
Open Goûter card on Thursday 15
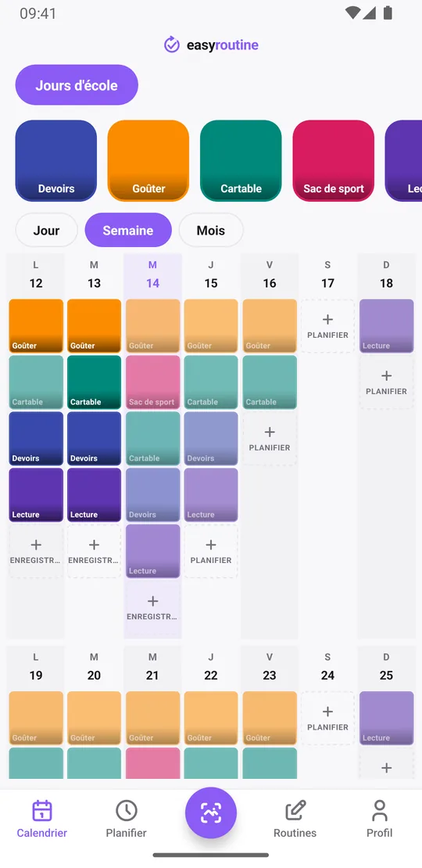(x=211, y=326)
